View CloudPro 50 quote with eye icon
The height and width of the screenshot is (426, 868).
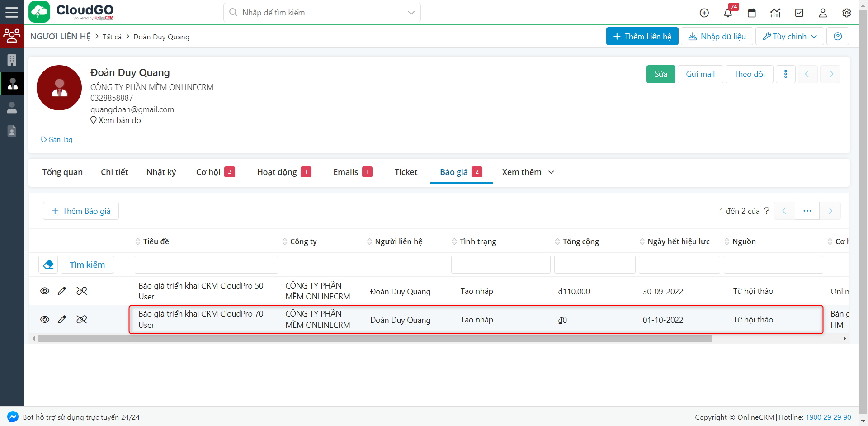45,291
